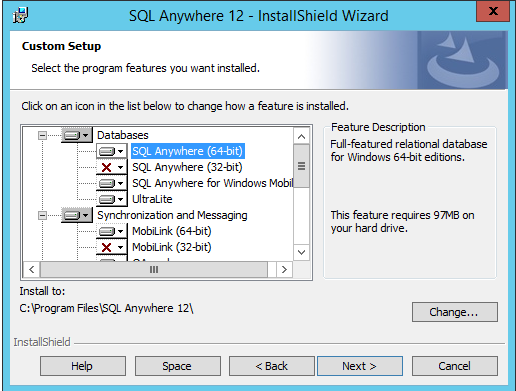Open the SQL Anywhere (32-bit) red X dropdown

click(112, 167)
